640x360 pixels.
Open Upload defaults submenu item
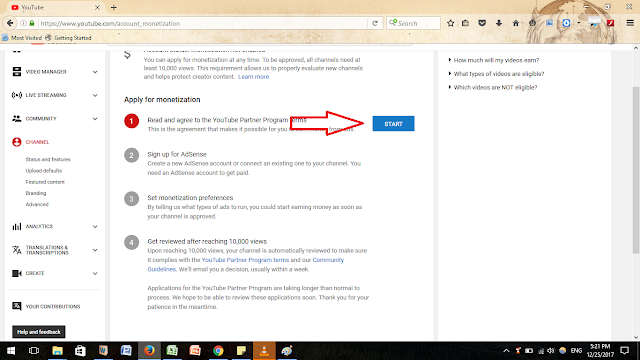[x=44, y=171]
